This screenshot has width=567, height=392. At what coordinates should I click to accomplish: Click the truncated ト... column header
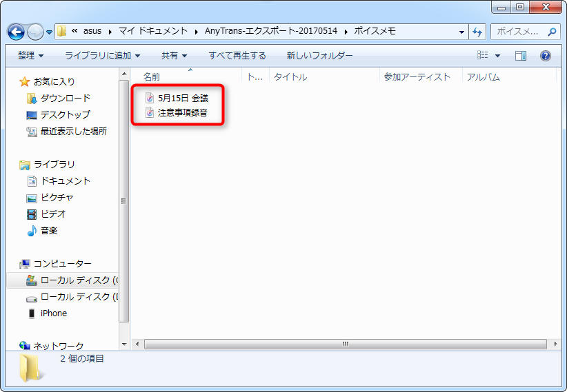tap(255, 77)
